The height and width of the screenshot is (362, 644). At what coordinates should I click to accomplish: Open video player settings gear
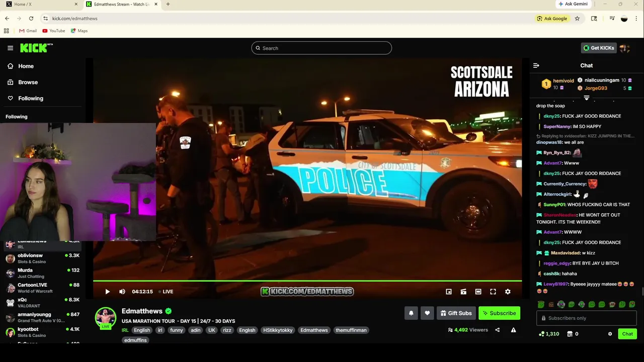(508, 292)
